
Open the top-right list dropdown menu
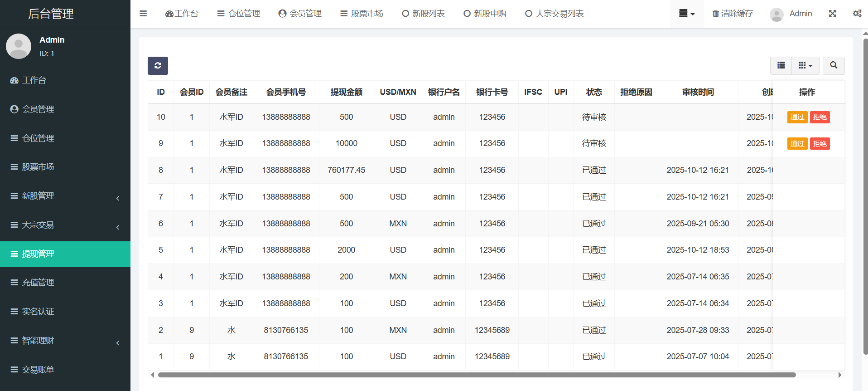click(x=686, y=14)
